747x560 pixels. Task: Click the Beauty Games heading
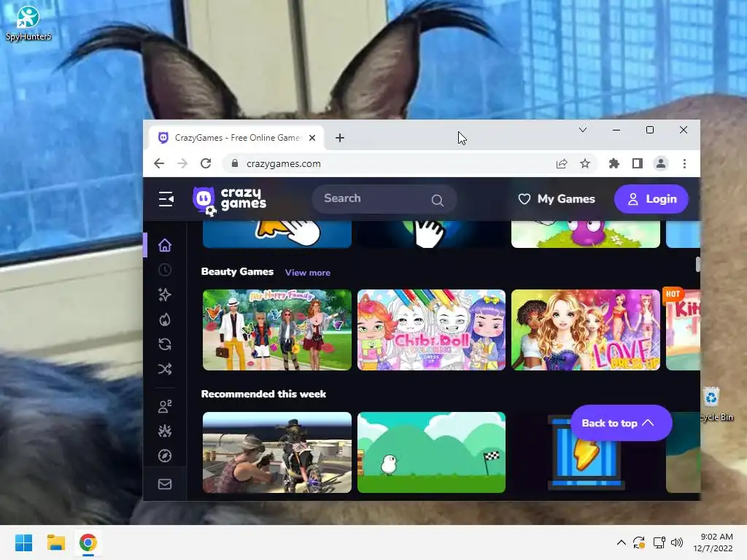(x=237, y=271)
